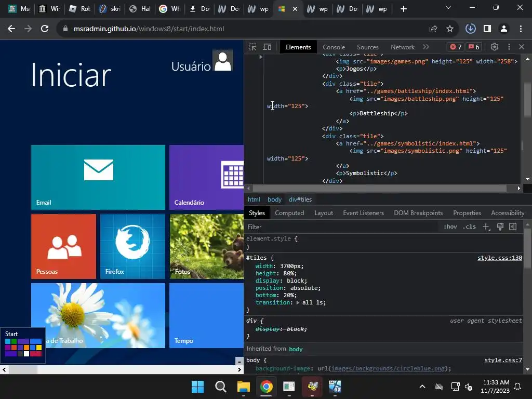Open the tab search dropdown chevron
This screenshot has width=532, height=399.
[x=448, y=7]
